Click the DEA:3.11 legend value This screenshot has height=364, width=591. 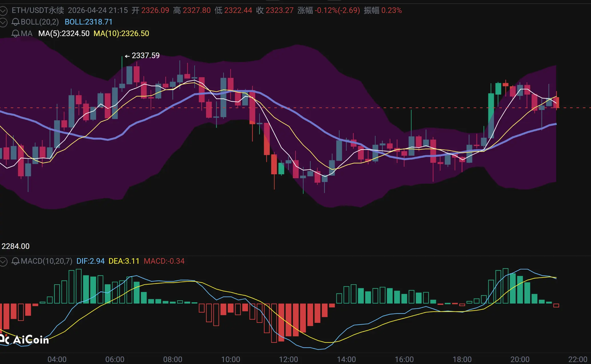(124, 261)
